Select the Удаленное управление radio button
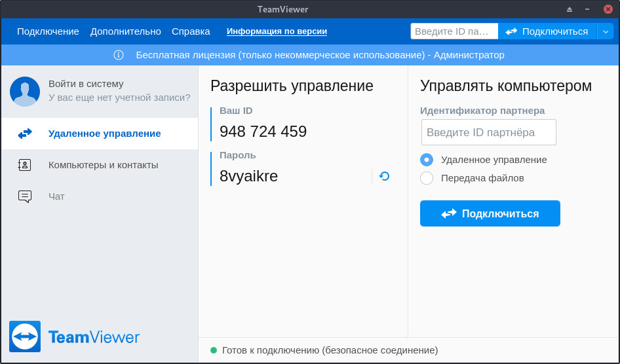This screenshot has height=364, width=620. tap(427, 160)
